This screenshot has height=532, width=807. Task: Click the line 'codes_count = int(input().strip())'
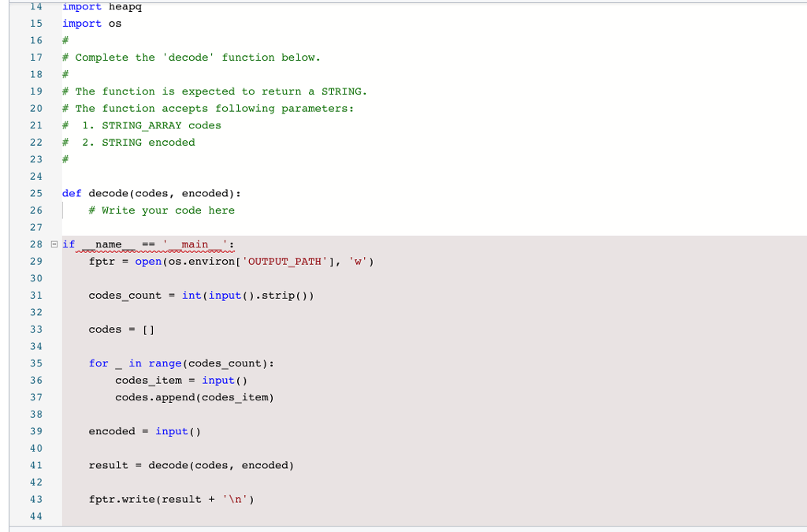201,296
